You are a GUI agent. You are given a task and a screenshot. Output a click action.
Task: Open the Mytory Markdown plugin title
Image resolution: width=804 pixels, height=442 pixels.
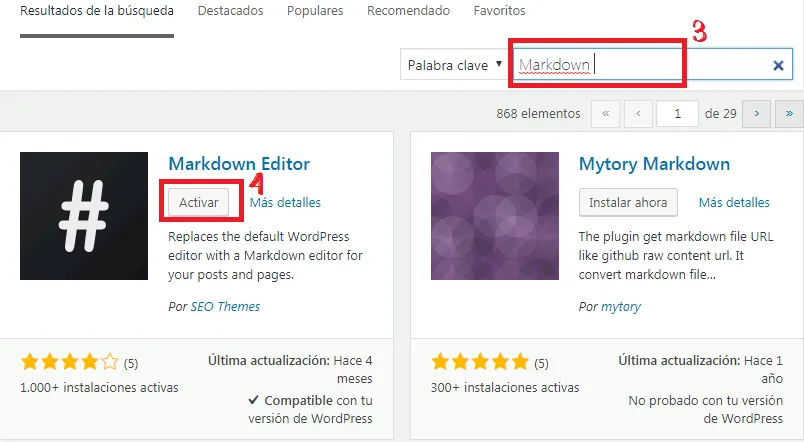(x=654, y=164)
